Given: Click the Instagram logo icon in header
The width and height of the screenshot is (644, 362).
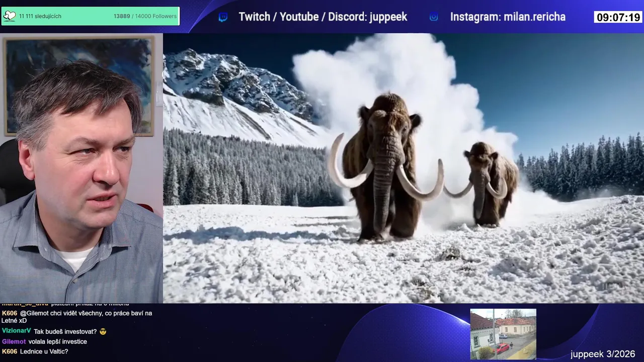Looking at the screenshot, I should coord(434,17).
